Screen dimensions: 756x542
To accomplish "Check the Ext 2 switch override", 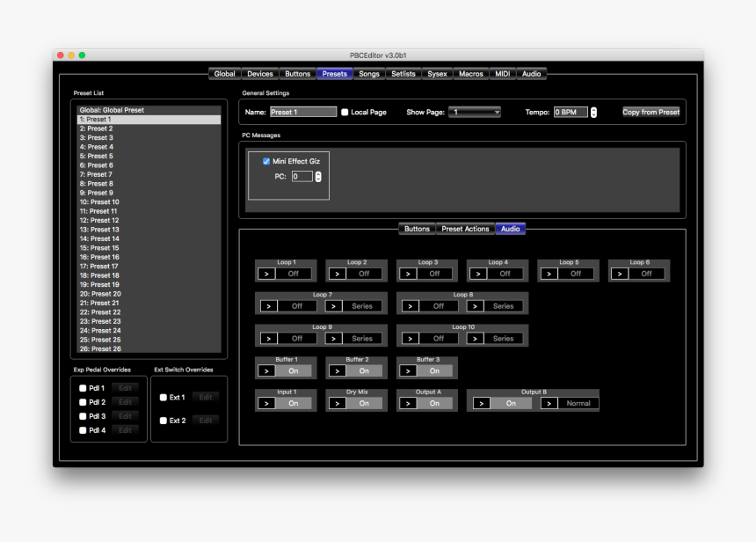I will [x=164, y=421].
